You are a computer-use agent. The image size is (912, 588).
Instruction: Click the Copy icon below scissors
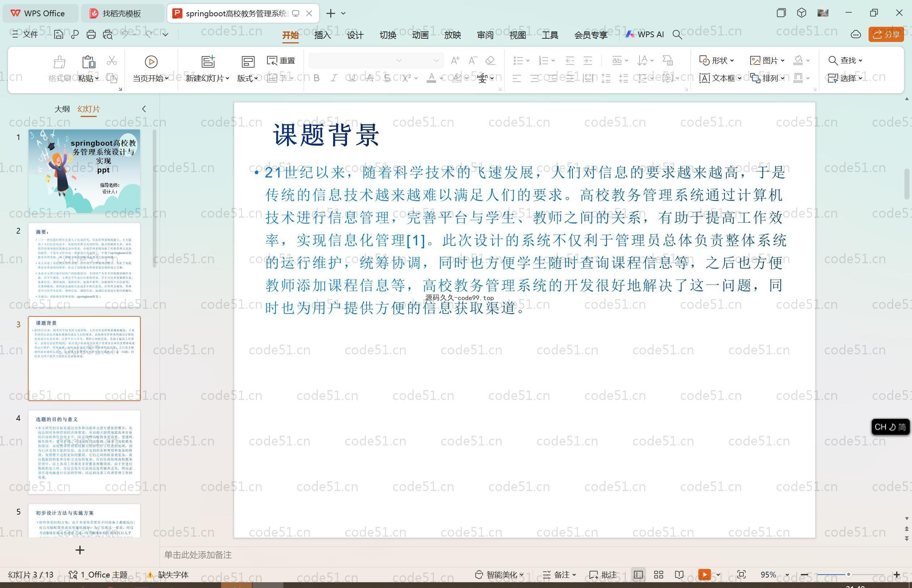[111, 78]
